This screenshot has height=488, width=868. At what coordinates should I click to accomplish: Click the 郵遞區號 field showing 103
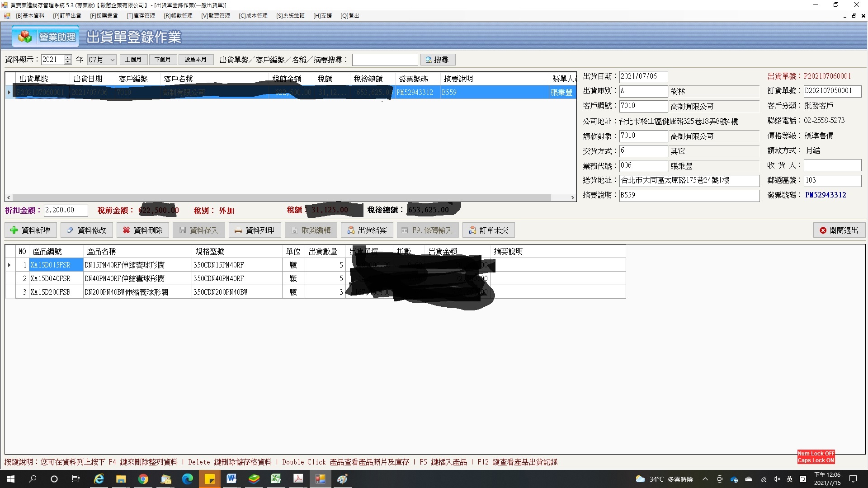coord(832,181)
